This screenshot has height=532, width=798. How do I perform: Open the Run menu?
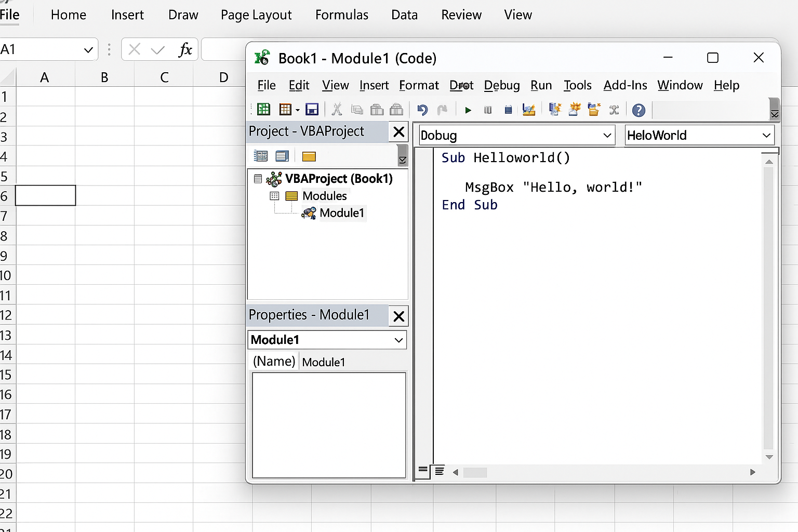tap(541, 85)
